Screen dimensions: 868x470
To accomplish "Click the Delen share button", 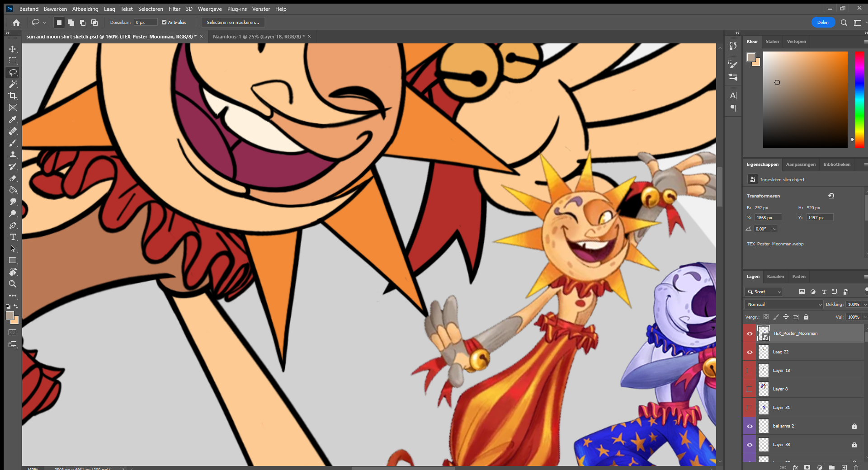I will pos(823,23).
